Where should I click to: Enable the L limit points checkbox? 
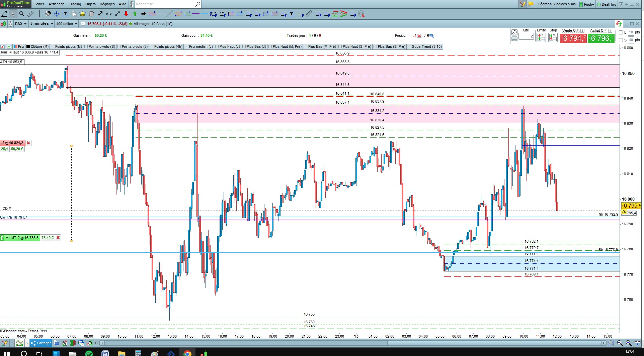tap(621, 32)
